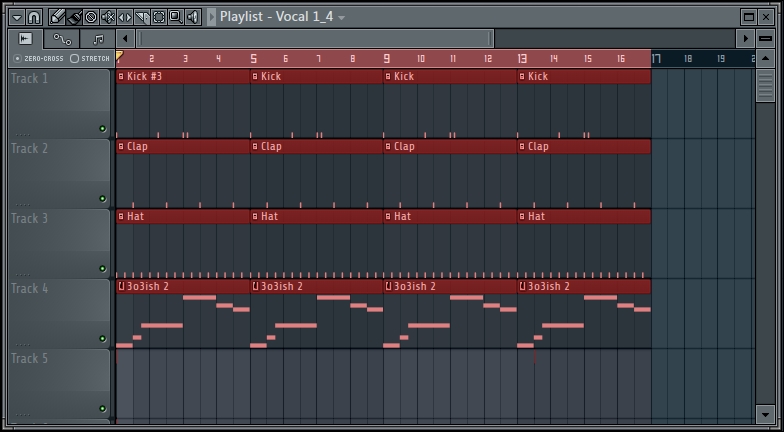
Task: Select the Paint brush tool
Action: tap(74, 18)
